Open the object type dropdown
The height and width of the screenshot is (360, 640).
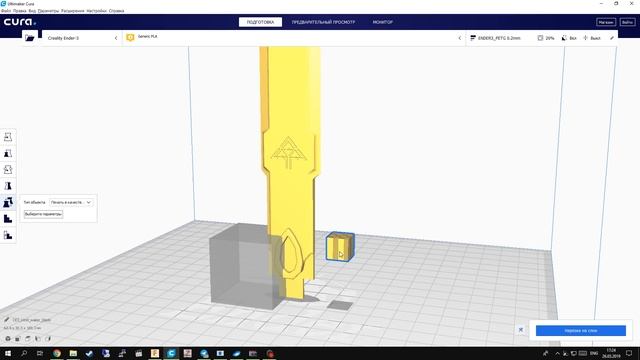(x=71, y=202)
